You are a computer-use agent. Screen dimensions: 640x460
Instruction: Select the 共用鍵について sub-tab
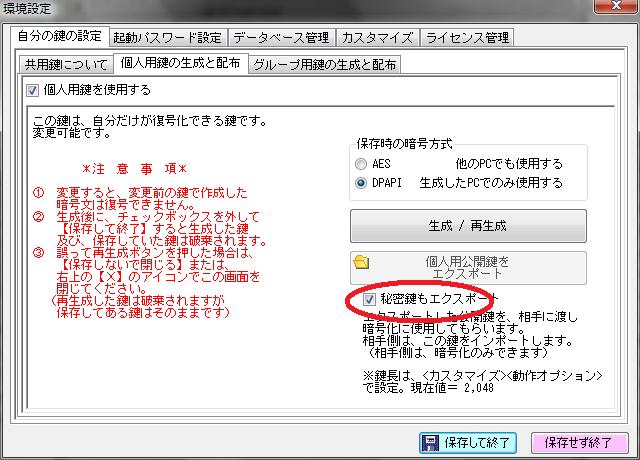(66, 64)
